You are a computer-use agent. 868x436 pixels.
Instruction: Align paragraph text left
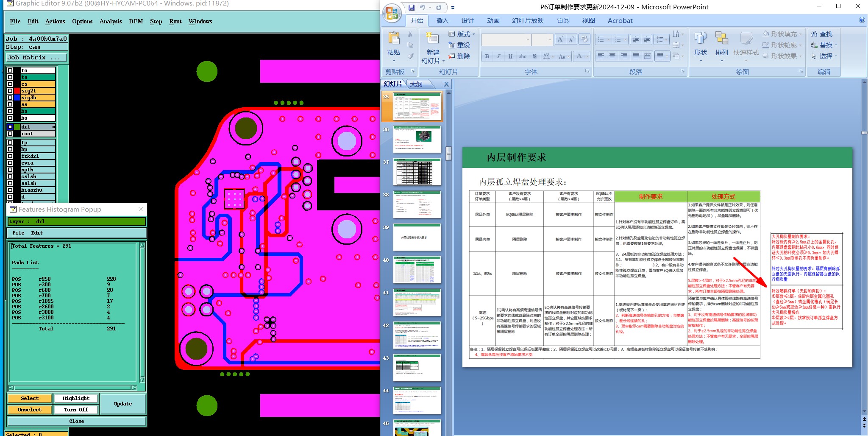[601, 56]
